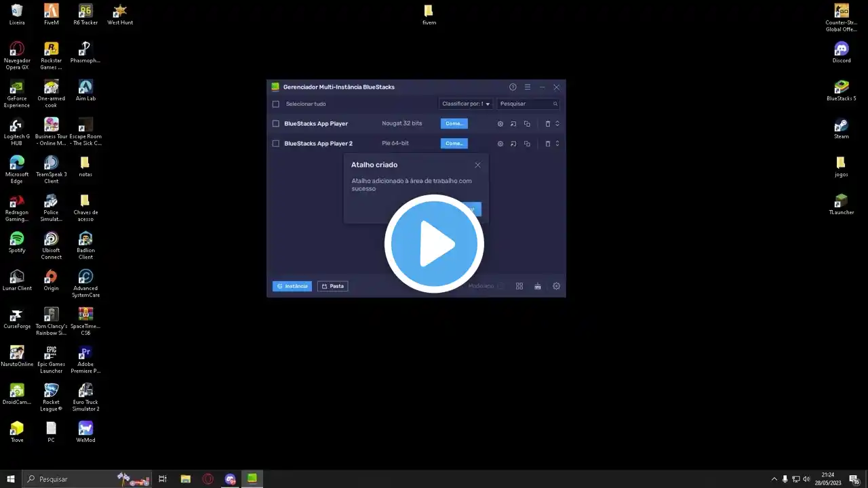Select the R6 Tracker desktop icon
Screen dimensions: 868x488
point(85,14)
